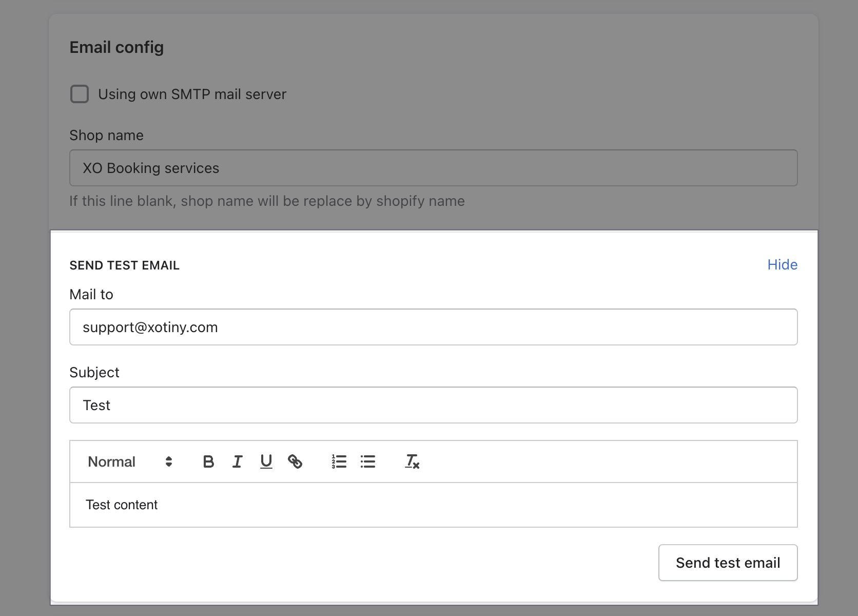Apply italic formatting to email body
Viewport: 858px width, 616px height.
[x=237, y=461]
